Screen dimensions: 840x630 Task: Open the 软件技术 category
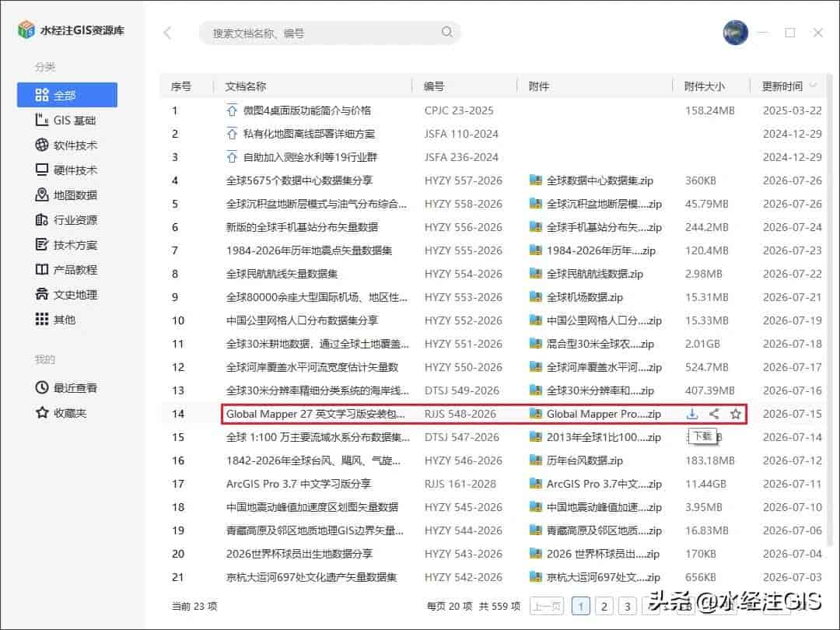pyautogui.click(x=67, y=145)
